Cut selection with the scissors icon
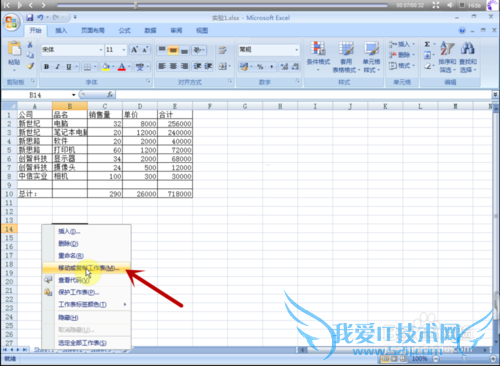Viewport: 500px width, 366px height. click(30, 44)
